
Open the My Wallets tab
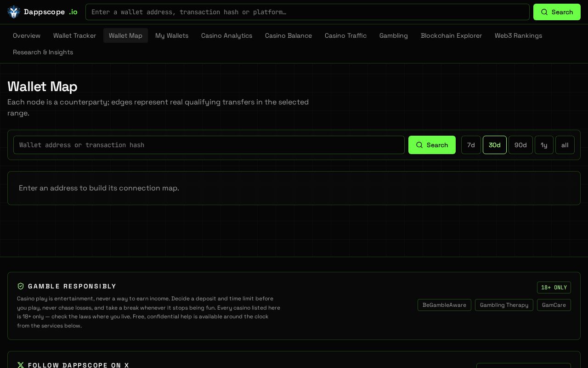172,35
